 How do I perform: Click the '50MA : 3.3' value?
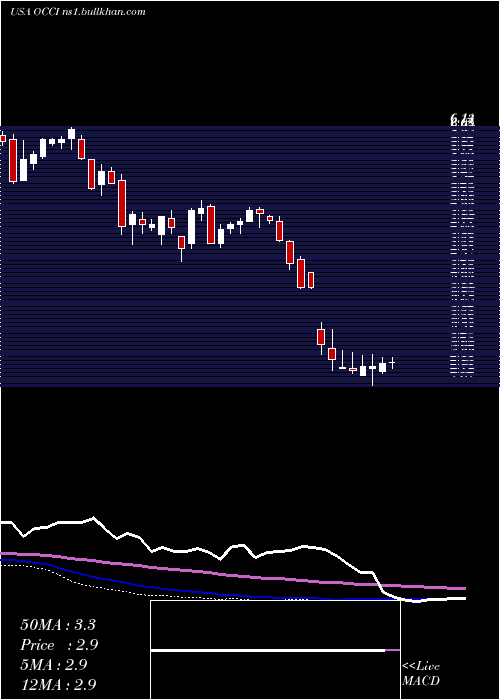58,625
